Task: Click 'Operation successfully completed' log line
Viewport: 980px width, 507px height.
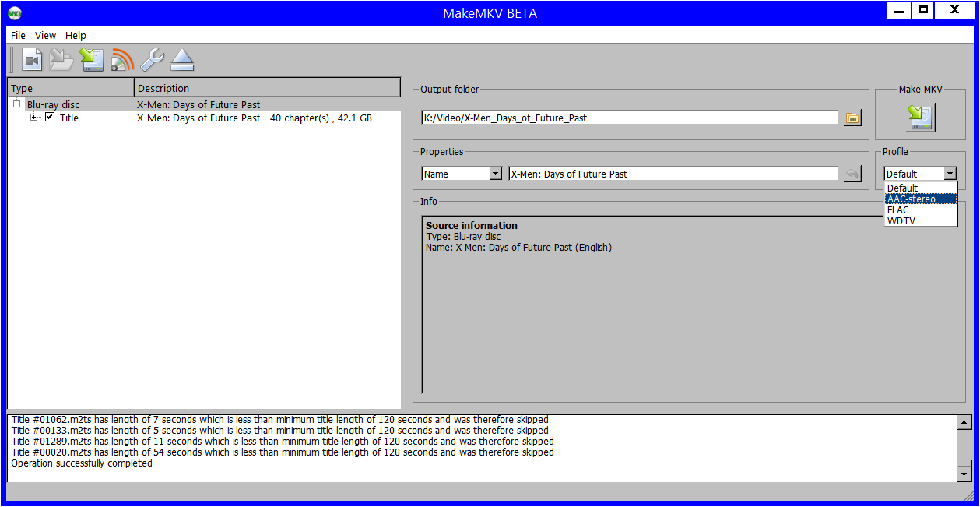Action: [x=82, y=463]
